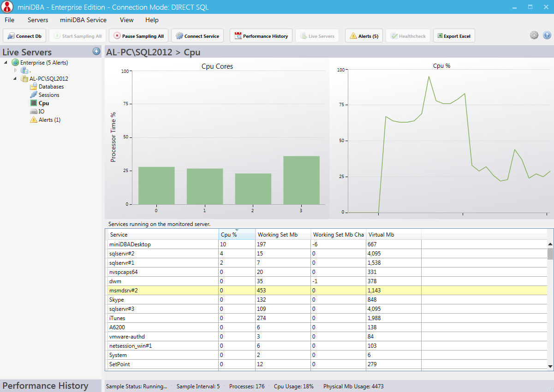Click the settings gear icon
Viewport: 554px width, 392px height.
coord(534,35)
